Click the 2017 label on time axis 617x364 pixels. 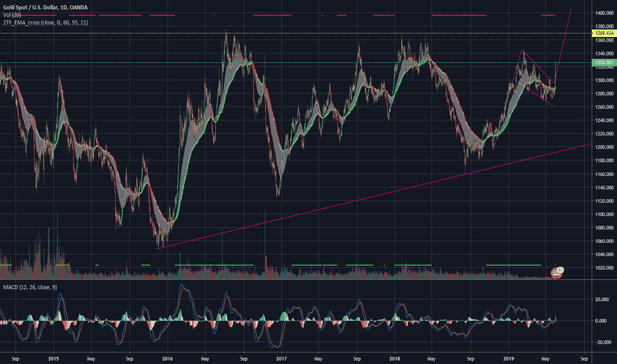click(281, 359)
